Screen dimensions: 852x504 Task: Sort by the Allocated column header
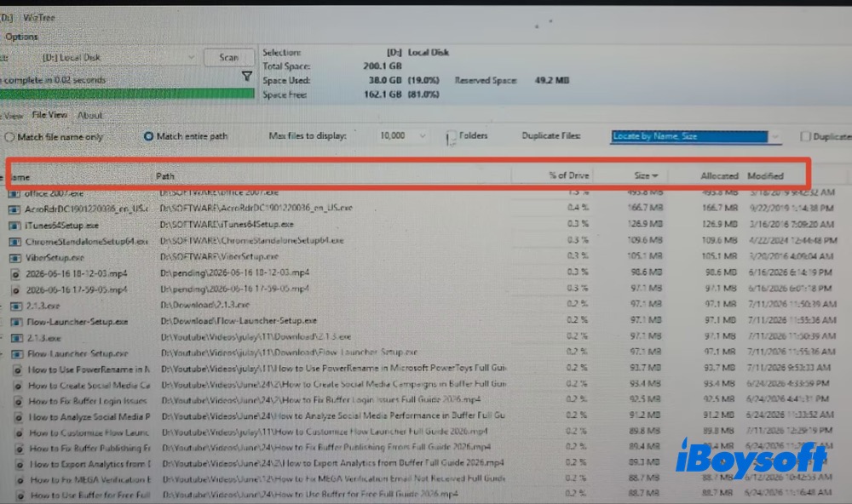click(x=719, y=176)
